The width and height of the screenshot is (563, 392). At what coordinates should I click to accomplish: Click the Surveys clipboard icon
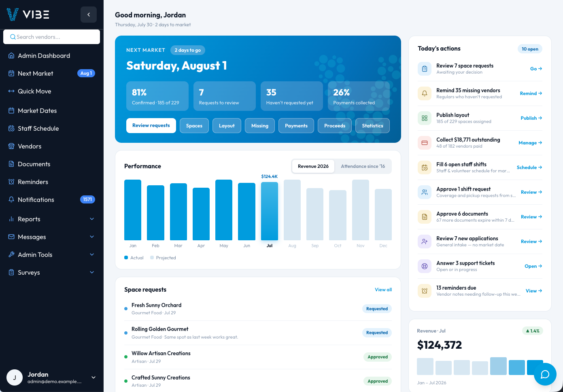click(11, 273)
